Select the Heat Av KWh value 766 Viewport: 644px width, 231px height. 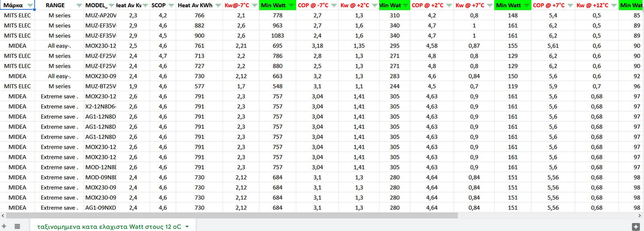pos(199,15)
